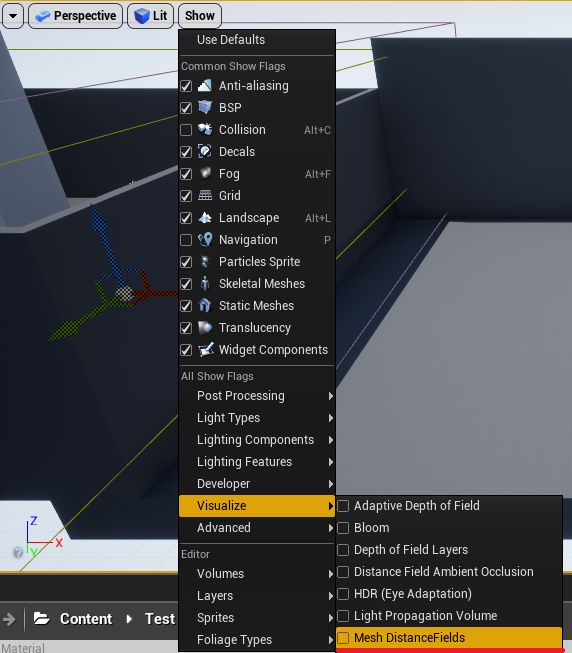Image resolution: width=572 pixels, height=653 pixels.
Task: Click the Content folder icon
Action: 42,618
